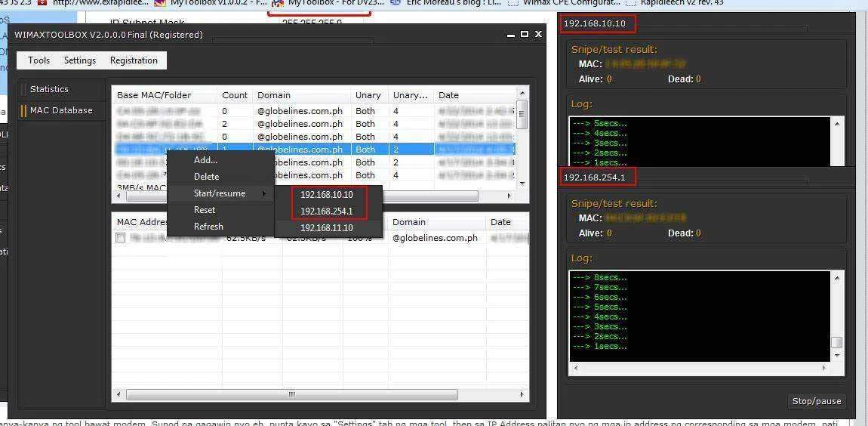
Task: Select the 192.168.10.10 panel tab
Action: (597, 23)
